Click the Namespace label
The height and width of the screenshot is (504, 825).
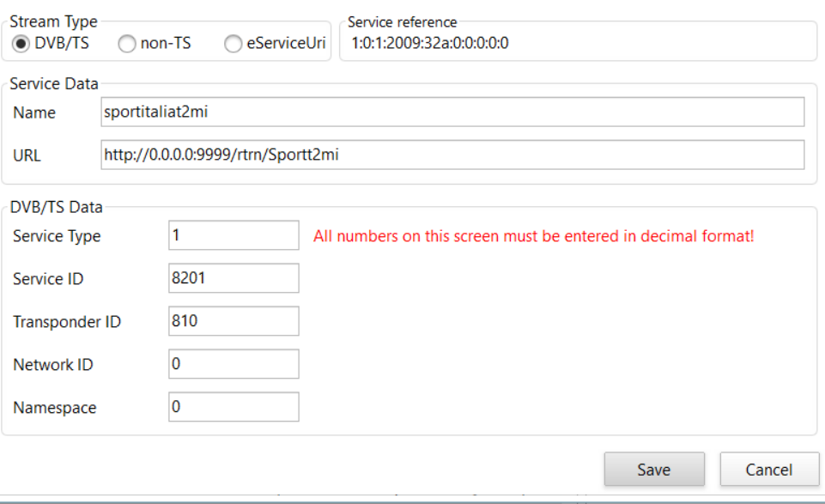click(x=55, y=408)
